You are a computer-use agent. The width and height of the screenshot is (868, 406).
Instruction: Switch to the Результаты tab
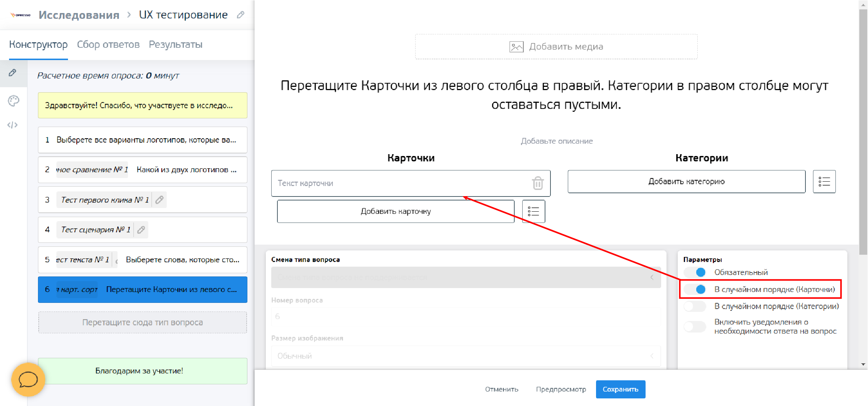pos(176,45)
